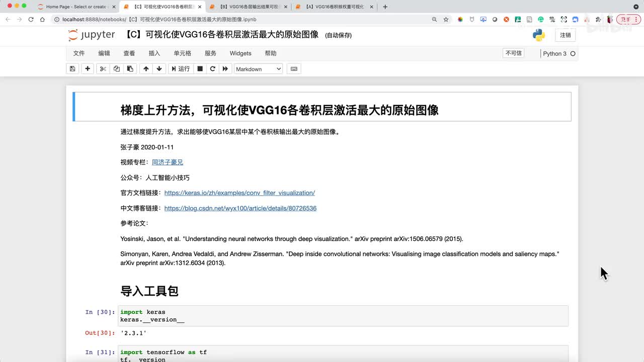Open the keras.io conv_filter_visualization link

coord(239,193)
